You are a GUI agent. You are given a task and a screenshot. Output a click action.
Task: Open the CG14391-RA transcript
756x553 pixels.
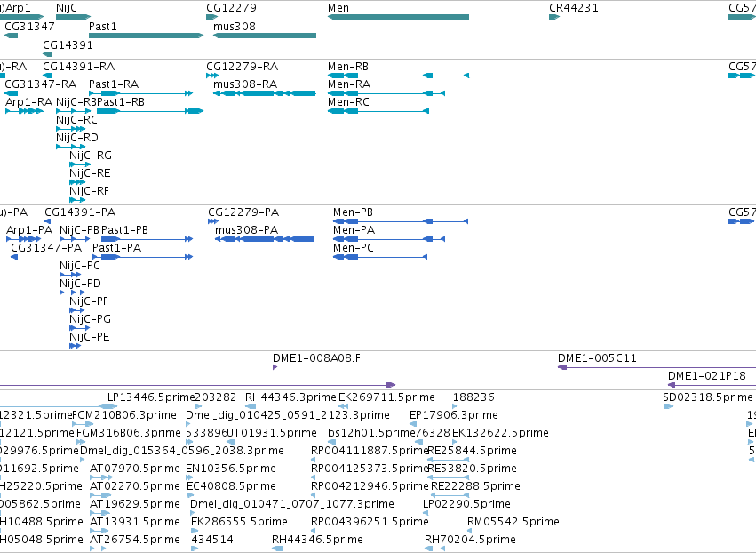(x=47, y=76)
